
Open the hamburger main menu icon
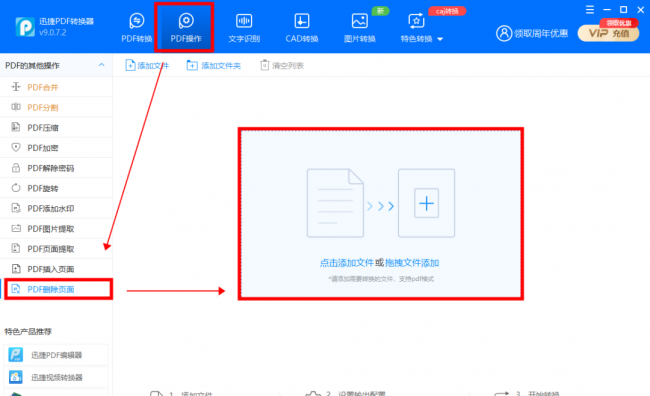click(590, 10)
